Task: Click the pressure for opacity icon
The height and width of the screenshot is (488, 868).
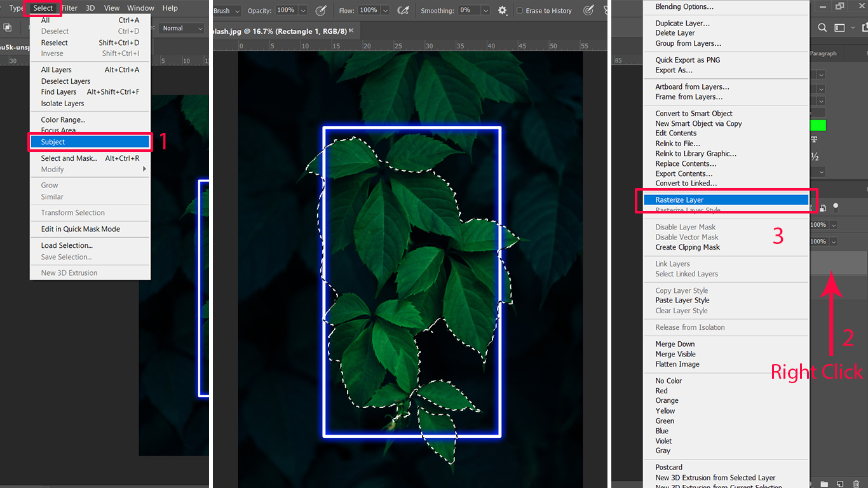Action: coord(322,11)
